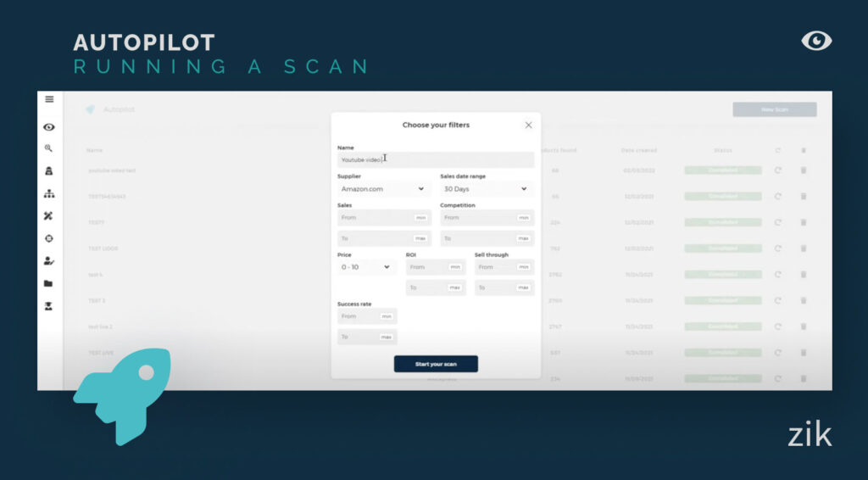
Task: Close the Choose your filters dialog
Action: (528, 125)
